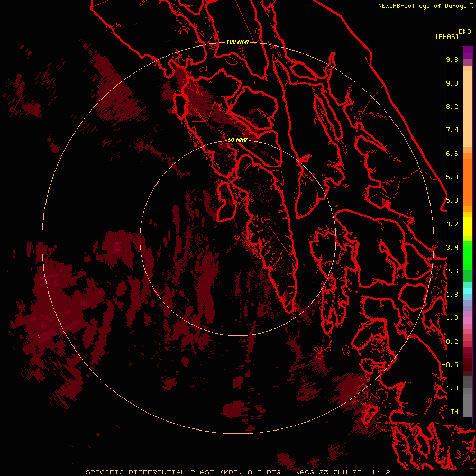Select the 9.8 scale value
Image resolution: width=476 pixels, height=476 pixels.
[x=452, y=59]
